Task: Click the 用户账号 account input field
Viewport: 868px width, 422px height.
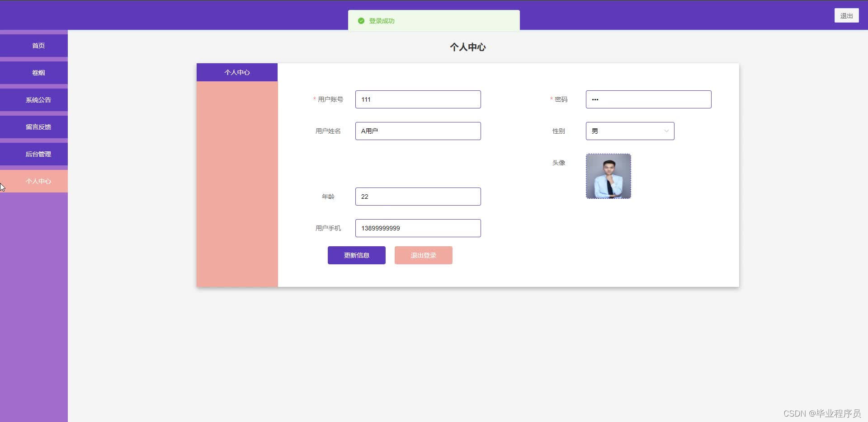Action: pos(417,99)
